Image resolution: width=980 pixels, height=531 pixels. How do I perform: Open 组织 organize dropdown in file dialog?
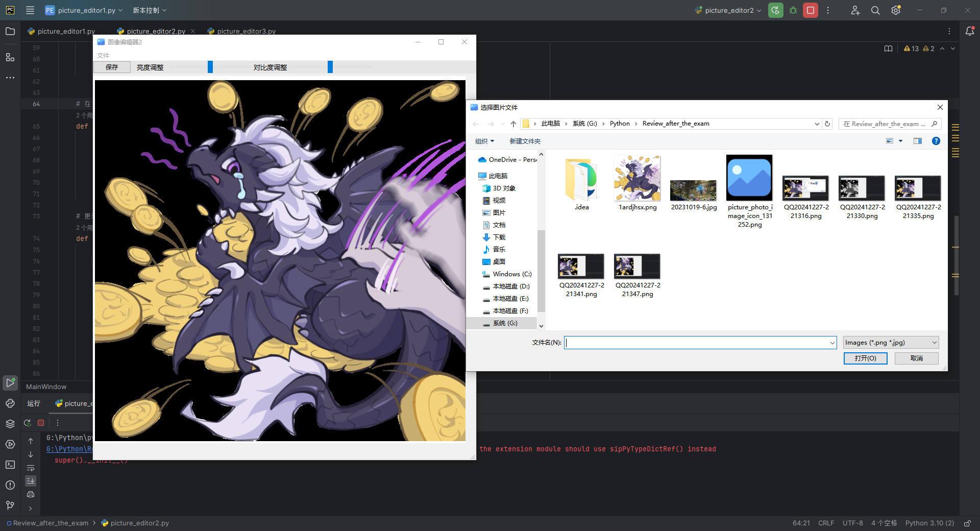pyautogui.click(x=485, y=141)
